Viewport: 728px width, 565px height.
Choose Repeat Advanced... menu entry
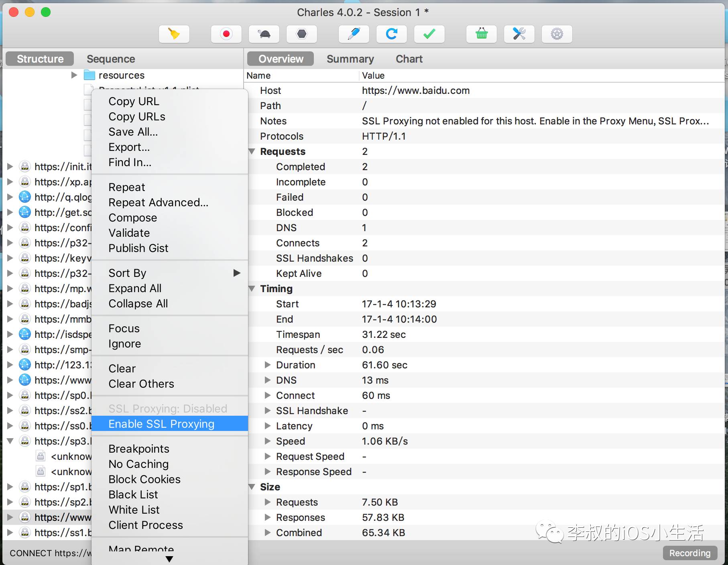pos(170,203)
